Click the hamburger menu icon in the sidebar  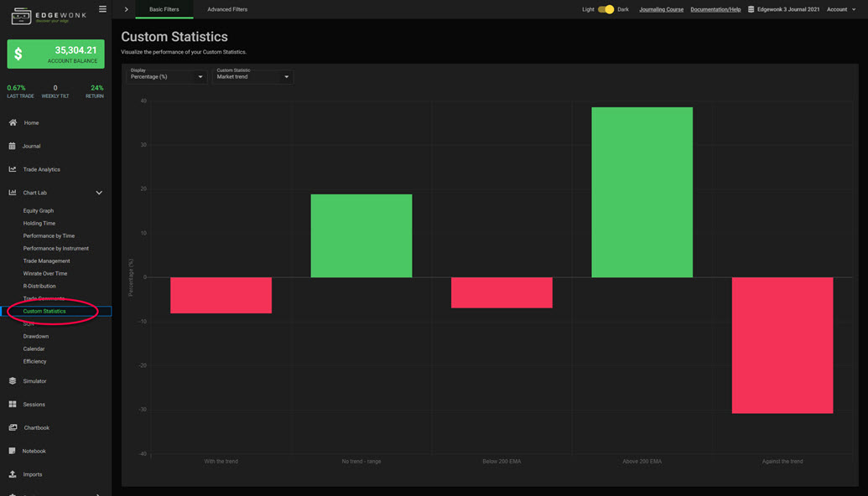[102, 9]
